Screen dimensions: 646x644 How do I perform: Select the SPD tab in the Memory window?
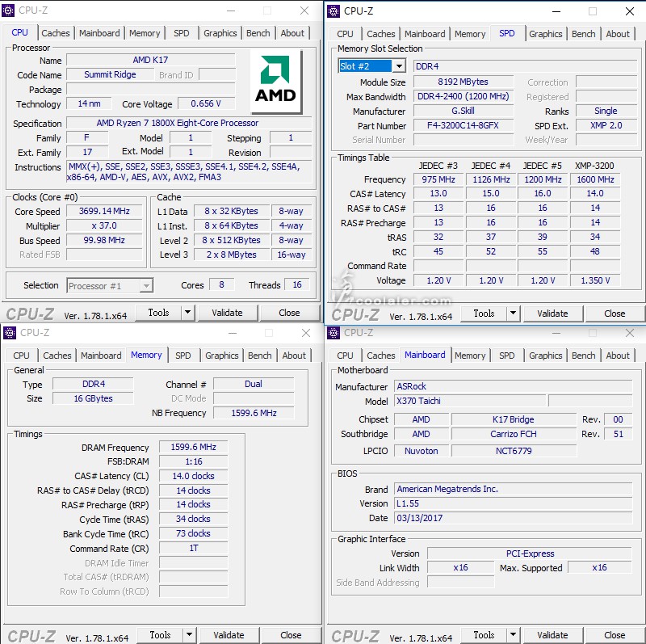(x=183, y=356)
